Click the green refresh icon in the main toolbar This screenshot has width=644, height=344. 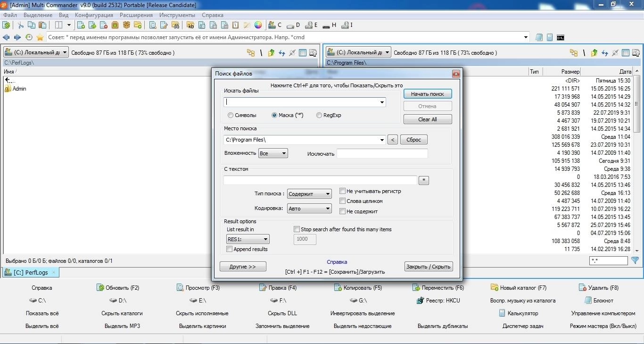pos(6,25)
